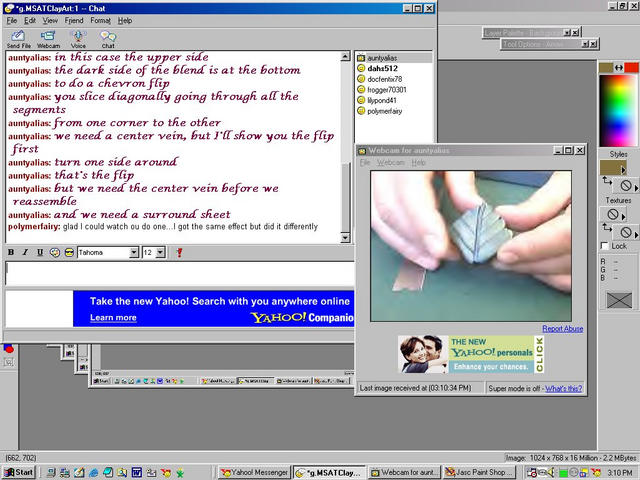Click the chat scrollbar up arrow
The height and width of the screenshot is (480, 640).
point(345,56)
